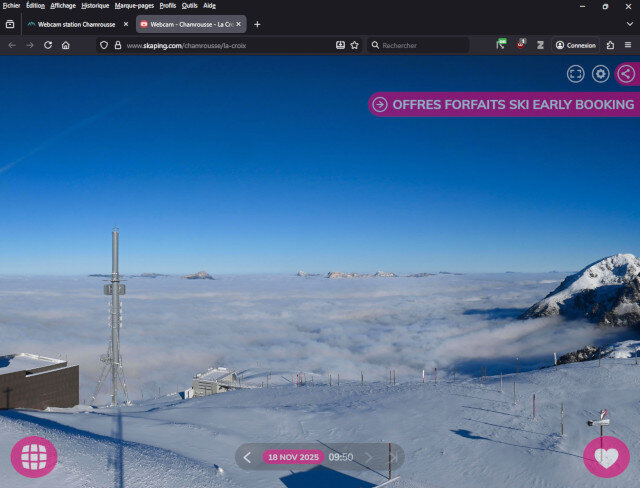This screenshot has height=488, width=640.
Task: Add webcam to favorites with the heart
Action: (607, 457)
